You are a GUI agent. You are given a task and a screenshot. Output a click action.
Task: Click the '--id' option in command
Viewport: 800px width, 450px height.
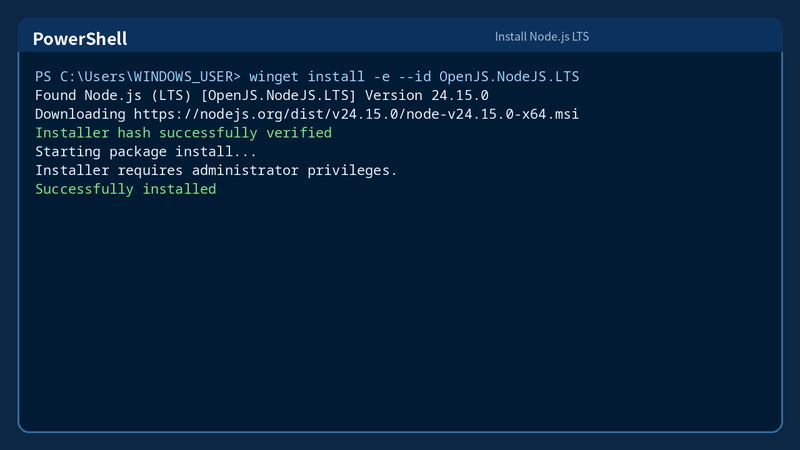(x=414, y=77)
